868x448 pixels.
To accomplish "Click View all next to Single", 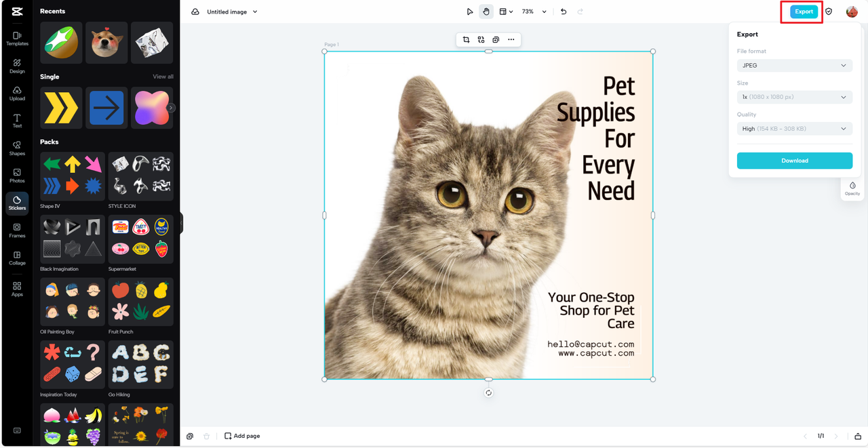I will [x=163, y=77].
